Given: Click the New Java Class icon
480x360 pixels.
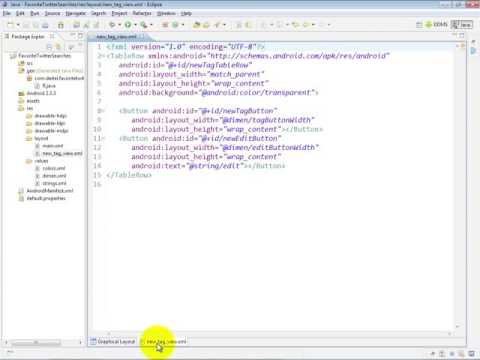Looking at the screenshot, I should (175, 25).
